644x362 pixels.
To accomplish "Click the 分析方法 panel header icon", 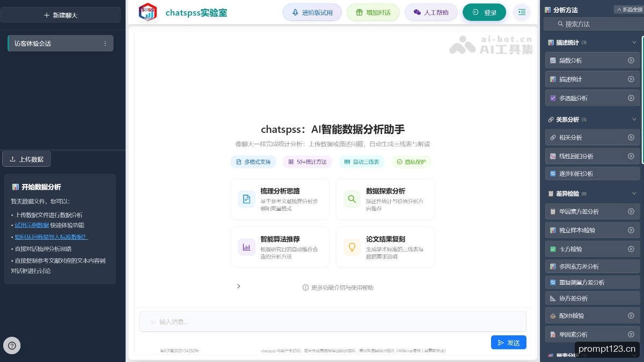I will pyautogui.click(x=547, y=10).
